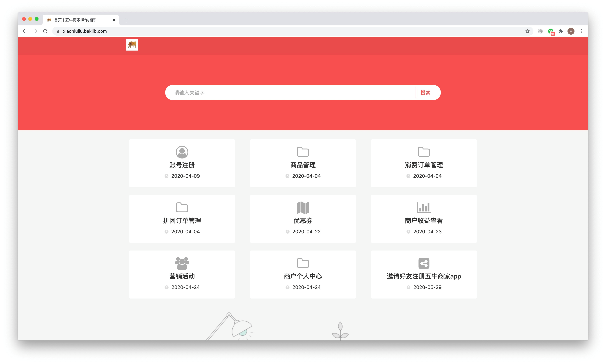Click the account registration user icon
This screenshot has height=364, width=606.
[x=182, y=152]
